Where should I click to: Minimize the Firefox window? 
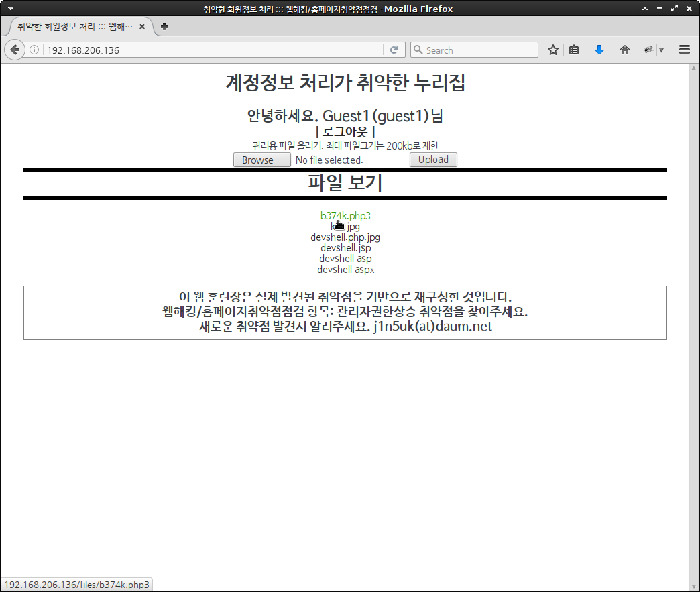659,9
